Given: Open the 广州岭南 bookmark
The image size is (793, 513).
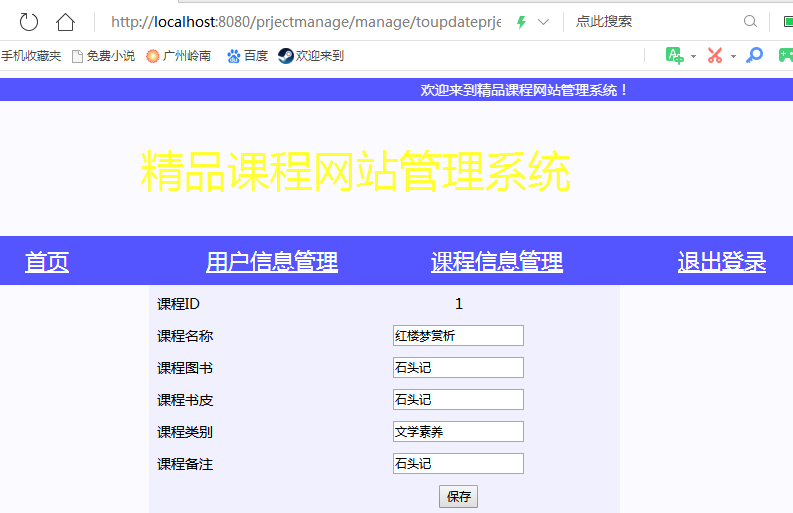Looking at the screenshot, I should point(179,56).
